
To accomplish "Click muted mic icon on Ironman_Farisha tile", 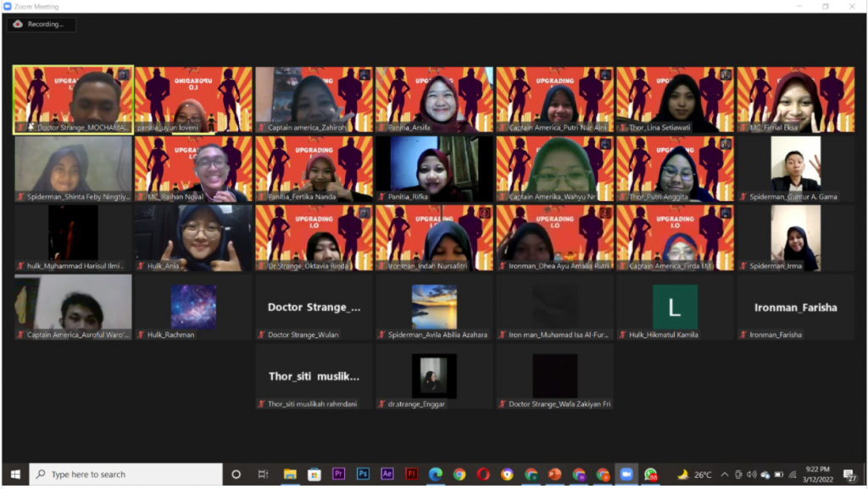I will pyautogui.click(x=744, y=336).
